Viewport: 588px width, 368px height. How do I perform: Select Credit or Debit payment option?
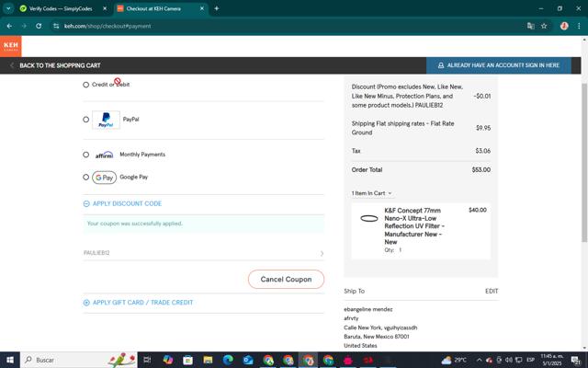click(85, 85)
